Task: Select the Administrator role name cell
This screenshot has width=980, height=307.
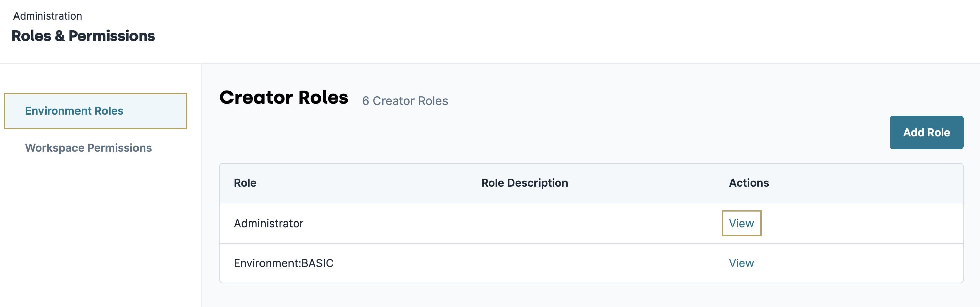Action: (x=268, y=223)
